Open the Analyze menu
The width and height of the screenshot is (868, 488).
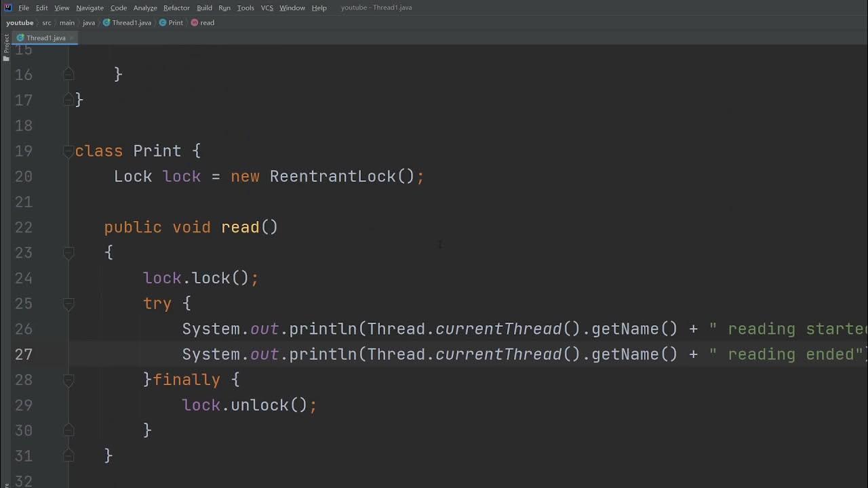(x=145, y=7)
